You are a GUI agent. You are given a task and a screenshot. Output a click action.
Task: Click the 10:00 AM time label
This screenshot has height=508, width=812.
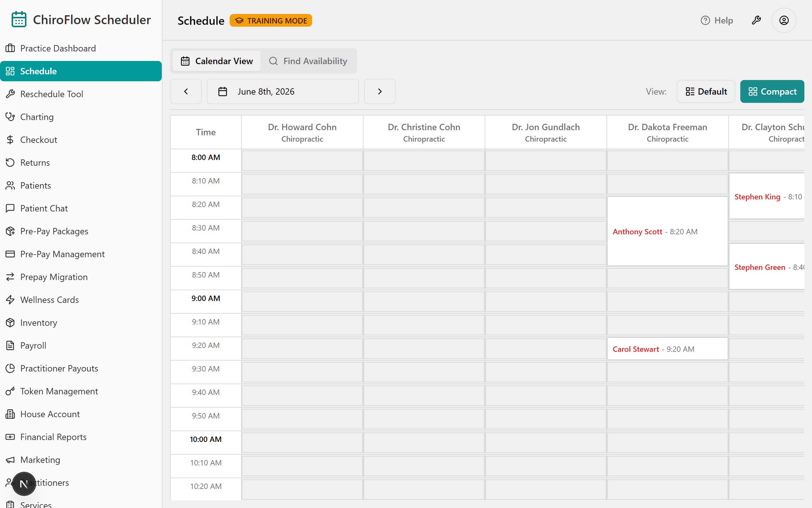pos(206,439)
